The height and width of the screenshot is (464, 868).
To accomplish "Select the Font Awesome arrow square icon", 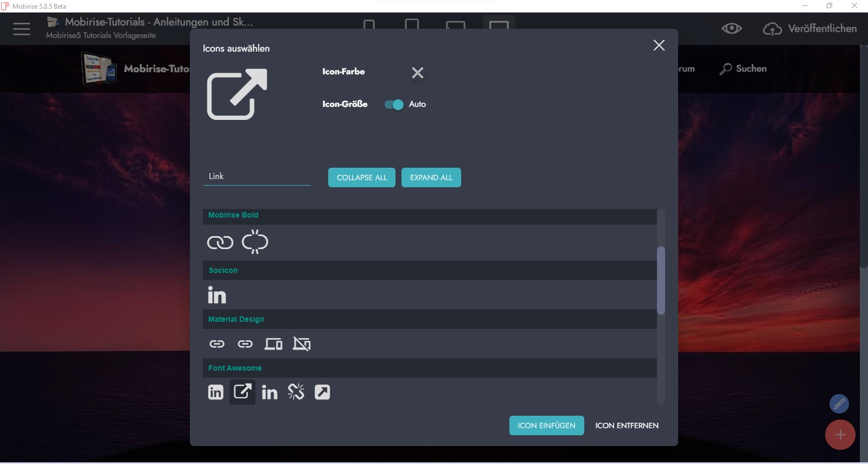I will (322, 392).
